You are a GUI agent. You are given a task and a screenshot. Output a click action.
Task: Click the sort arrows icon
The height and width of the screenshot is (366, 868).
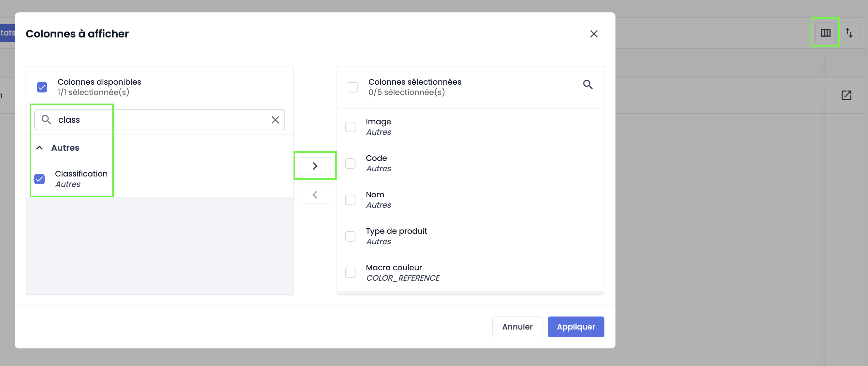(x=849, y=33)
